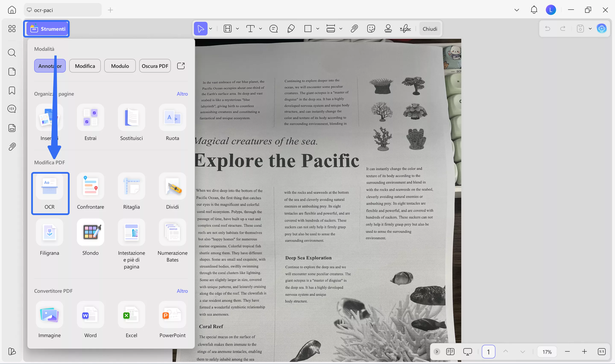Switch to Modulo mode
Viewport: 615px width, 364px height.
120,66
